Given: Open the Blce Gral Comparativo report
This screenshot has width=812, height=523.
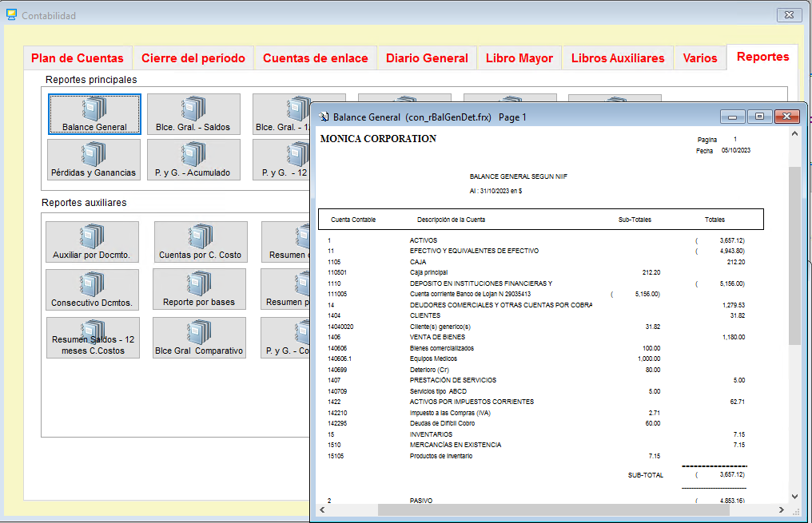Looking at the screenshot, I should click(199, 338).
